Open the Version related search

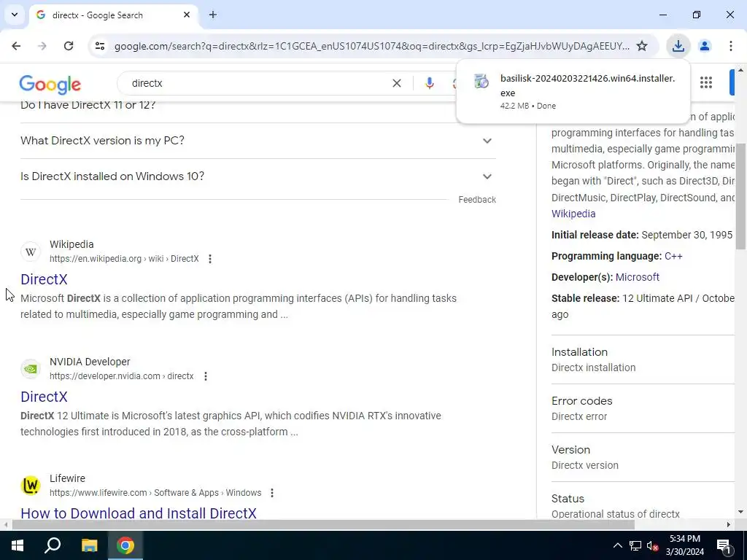643,457
